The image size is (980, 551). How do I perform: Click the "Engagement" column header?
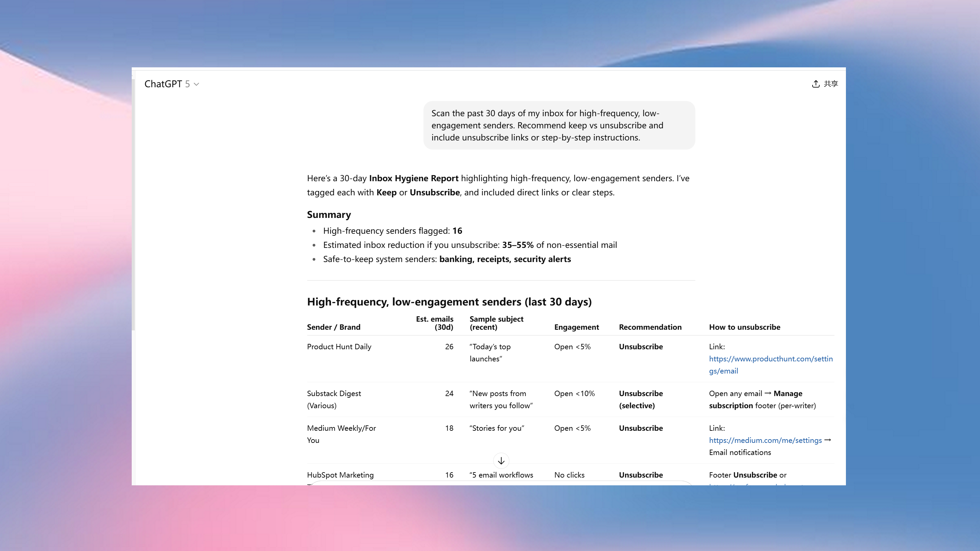click(x=576, y=327)
